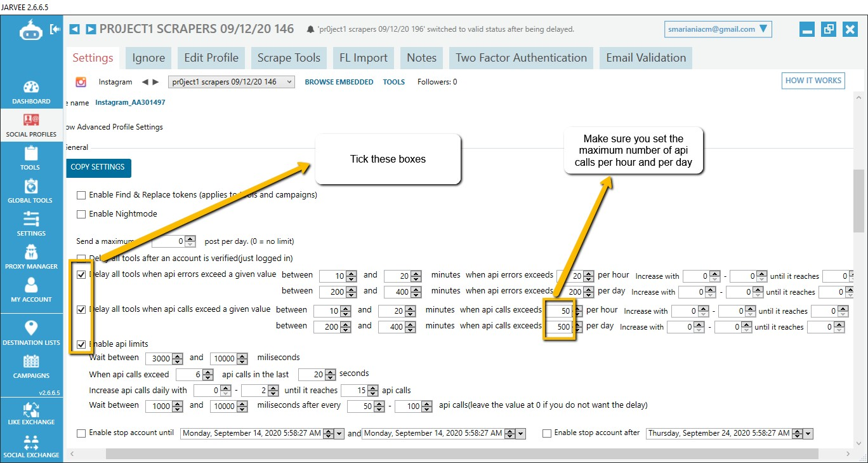Open the Email Validation tab

coord(646,58)
